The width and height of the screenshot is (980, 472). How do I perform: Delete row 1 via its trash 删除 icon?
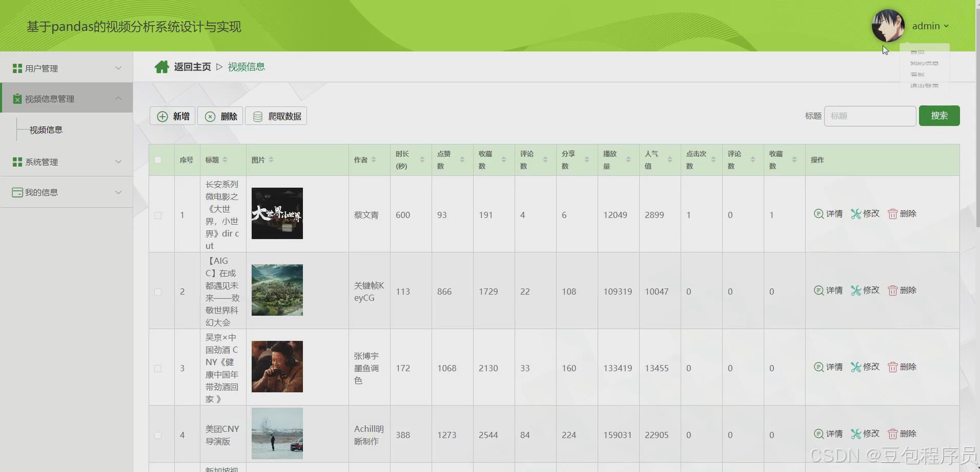(x=902, y=213)
